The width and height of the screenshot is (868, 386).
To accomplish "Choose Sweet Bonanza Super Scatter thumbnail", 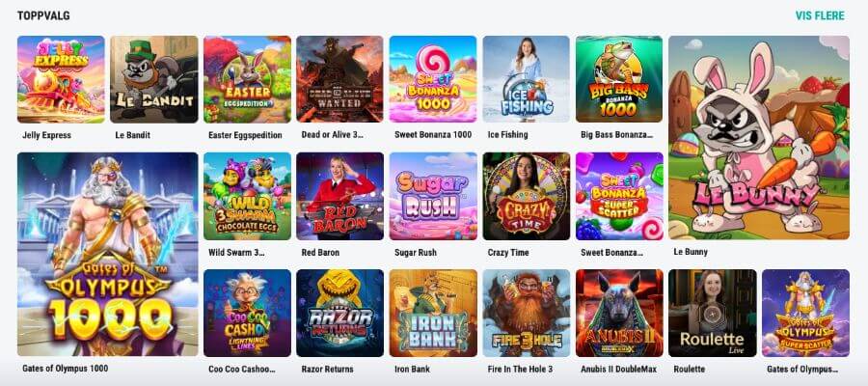I will [x=619, y=196].
